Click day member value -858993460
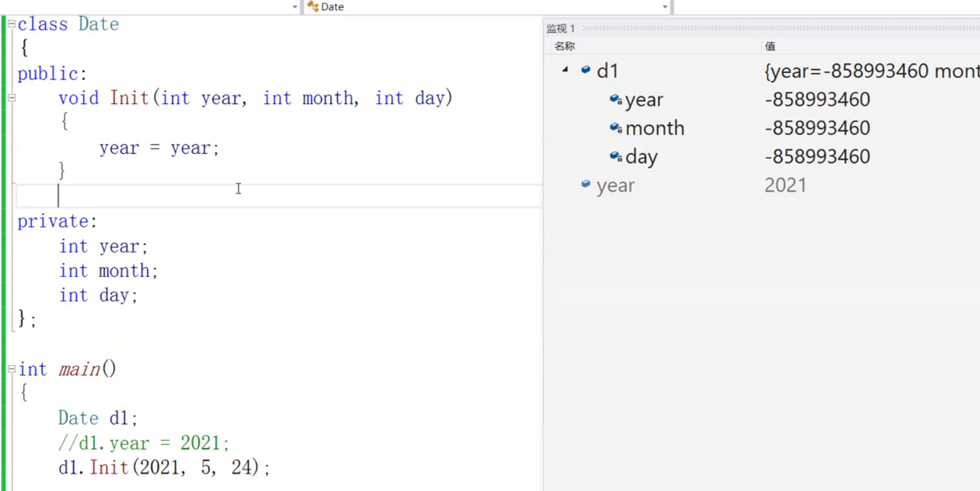980x491 pixels. pos(817,156)
